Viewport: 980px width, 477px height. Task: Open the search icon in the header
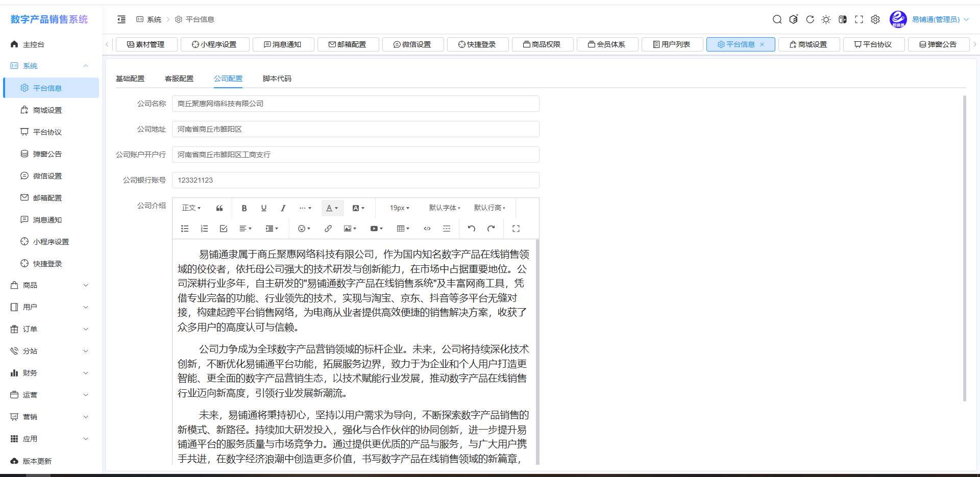coord(777,19)
